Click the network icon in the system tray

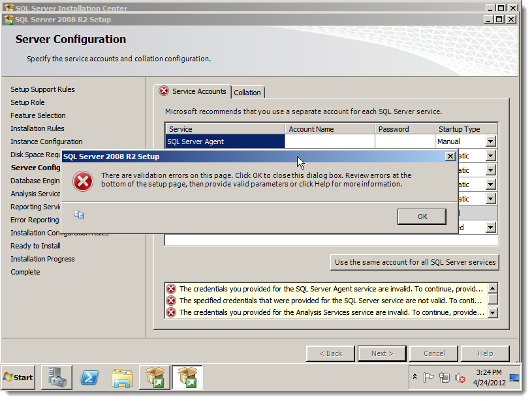click(x=444, y=378)
